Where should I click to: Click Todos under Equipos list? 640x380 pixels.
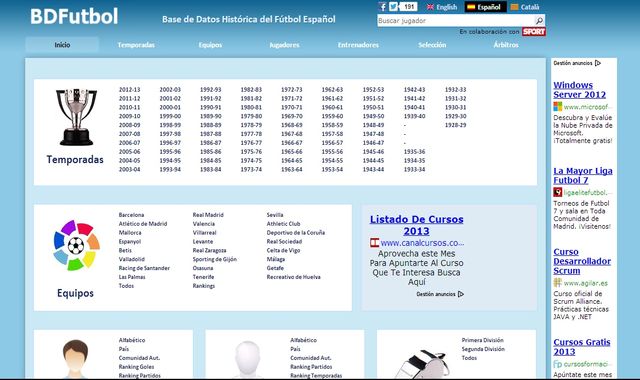[x=126, y=286]
